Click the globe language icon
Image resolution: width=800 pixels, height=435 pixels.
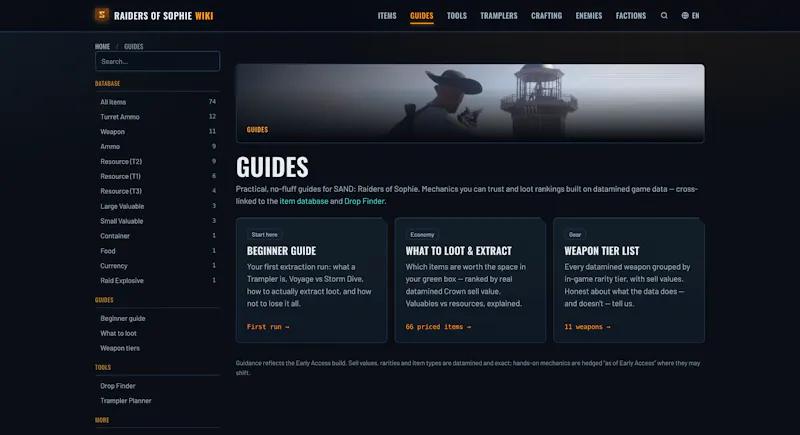click(685, 15)
